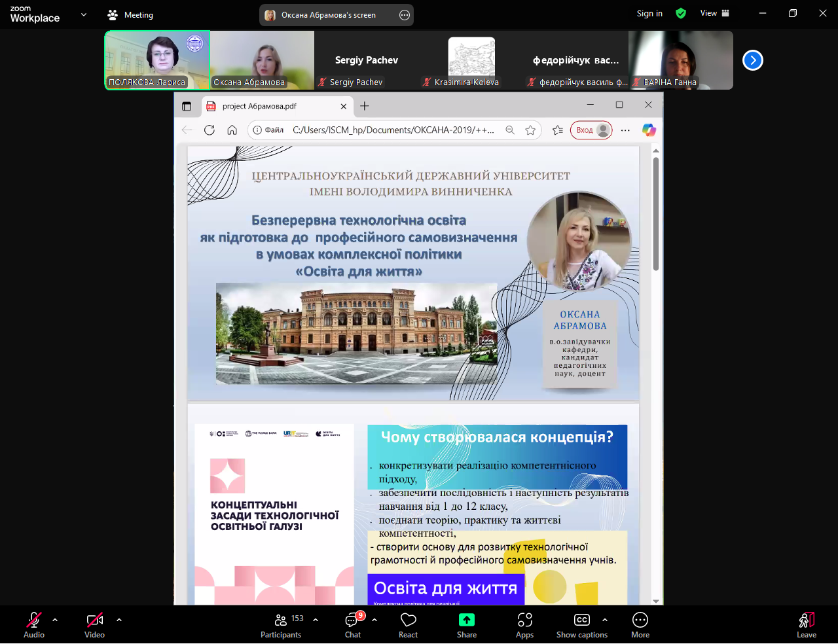Open screen share options beside Оксана Абрамова's screen
This screenshot has width=838, height=644.
point(405,15)
